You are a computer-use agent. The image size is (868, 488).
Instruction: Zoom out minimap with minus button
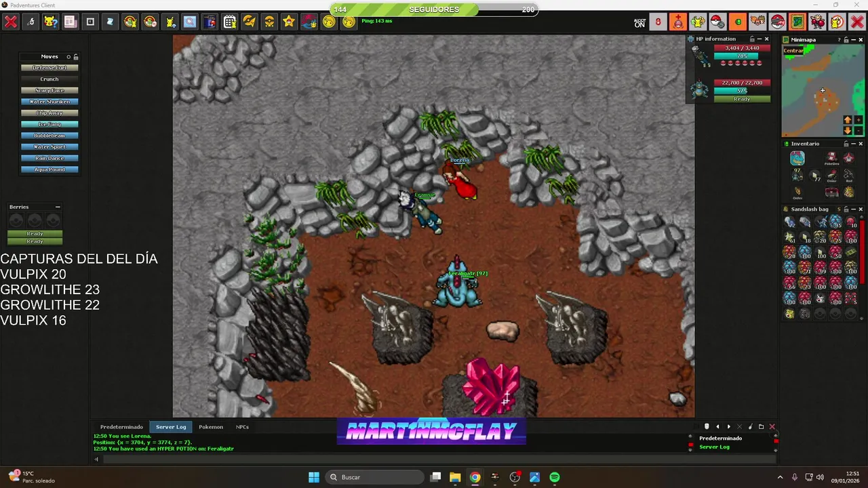pos(859,130)
